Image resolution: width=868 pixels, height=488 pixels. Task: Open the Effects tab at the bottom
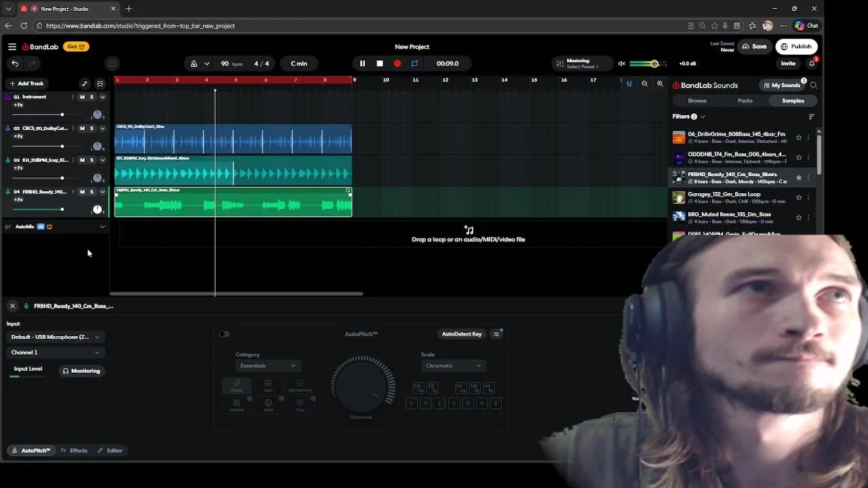click(x=74, y=451)
